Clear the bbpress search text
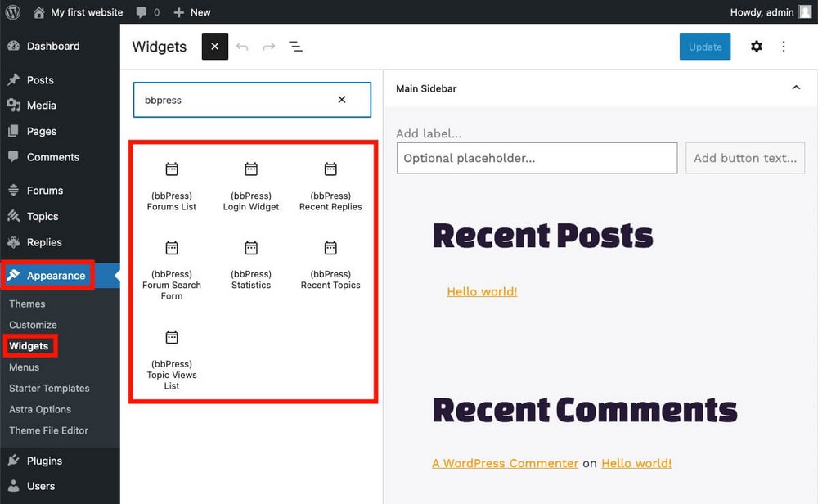The image size is (818, 504). pyautogui.click(x=342, y=100)
